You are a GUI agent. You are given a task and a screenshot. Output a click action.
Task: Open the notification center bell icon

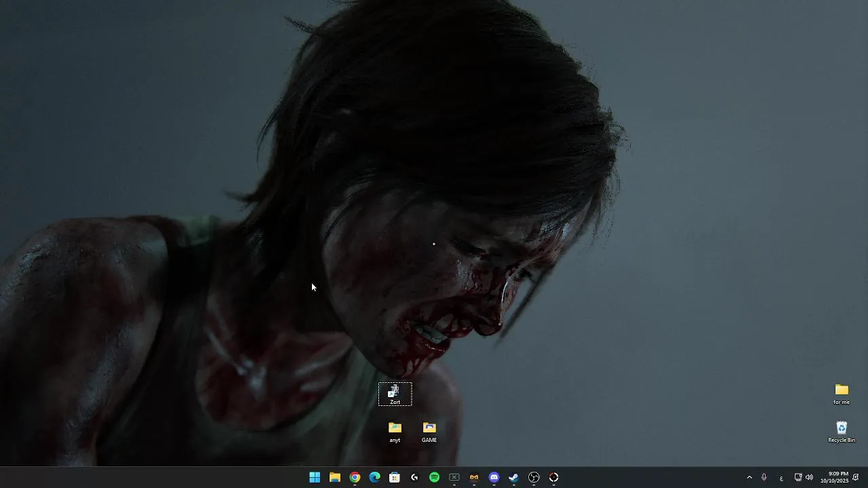856,477
